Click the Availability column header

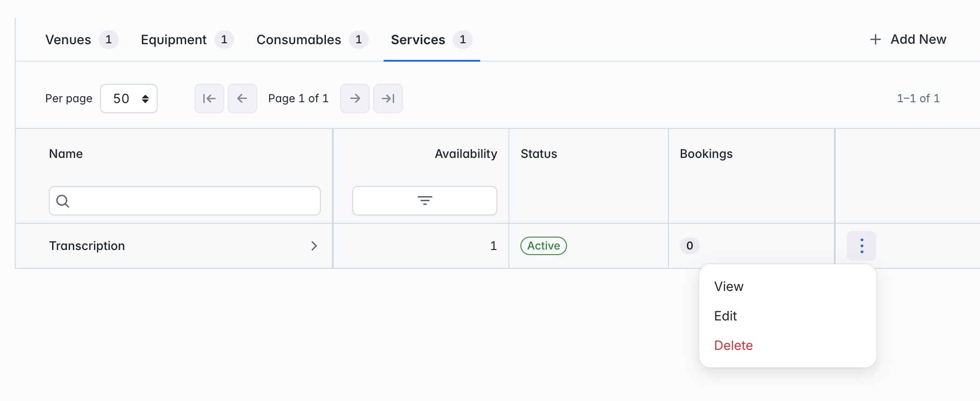pos(466,154)
